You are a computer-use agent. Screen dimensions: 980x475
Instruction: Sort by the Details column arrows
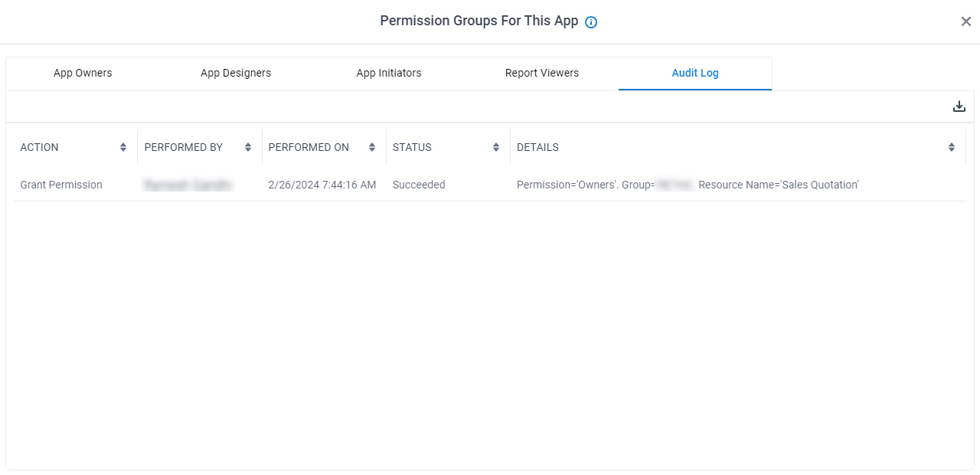952,147
